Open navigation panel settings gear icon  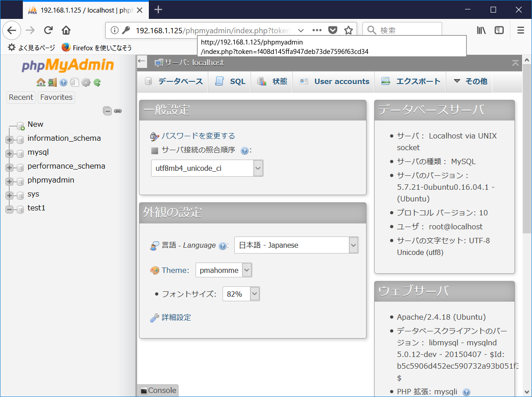pyautogui.click(x=86, y=82)
